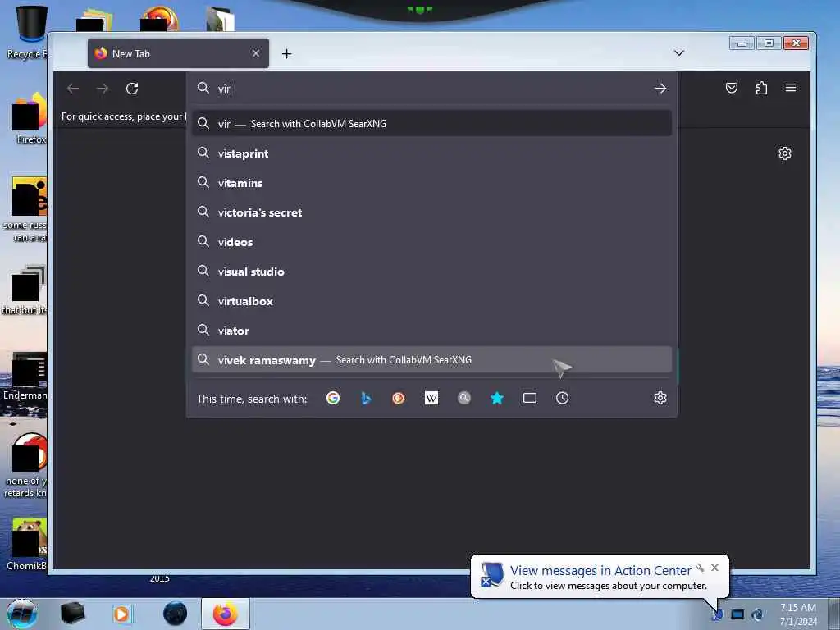Open the Pocket save button

coord(731,88)
